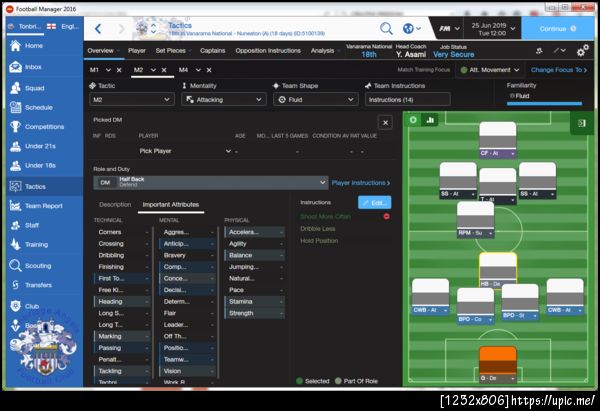Toggle the Vision attribute

187,371
